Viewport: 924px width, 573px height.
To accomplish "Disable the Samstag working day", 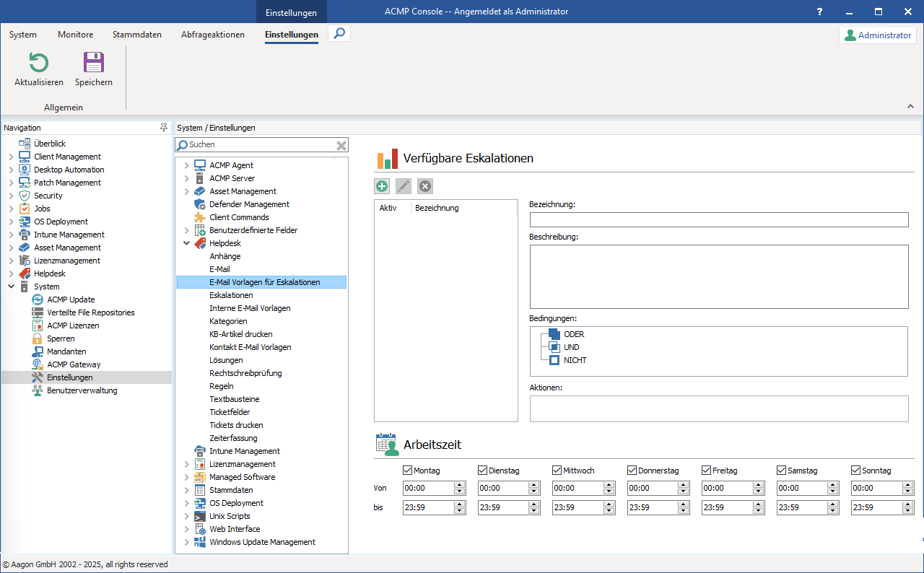I will point(781,470).
